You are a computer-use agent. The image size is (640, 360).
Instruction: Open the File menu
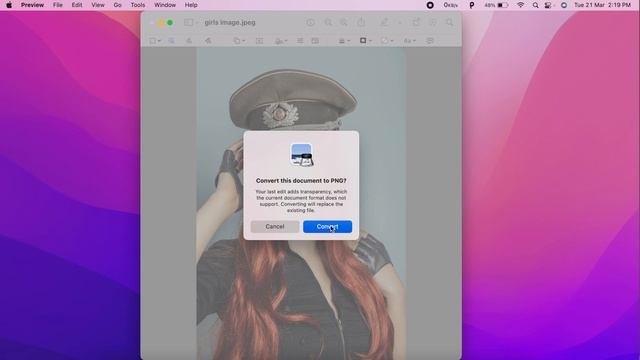[58, 5]
